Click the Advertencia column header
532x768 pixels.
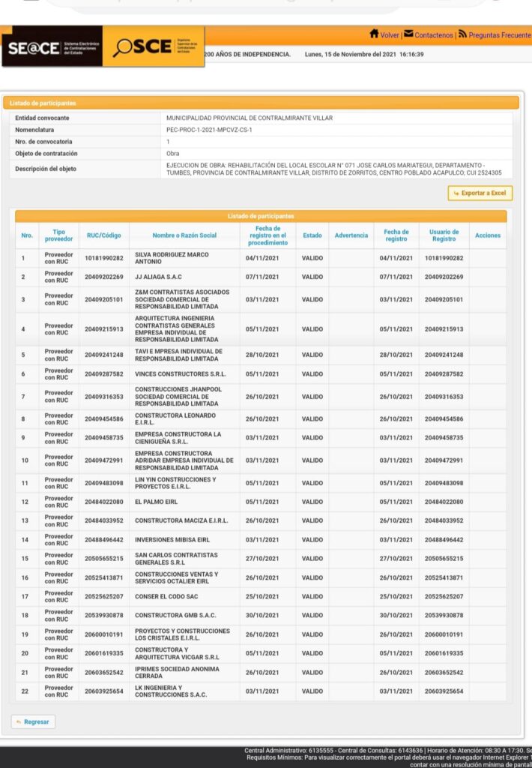351,235
